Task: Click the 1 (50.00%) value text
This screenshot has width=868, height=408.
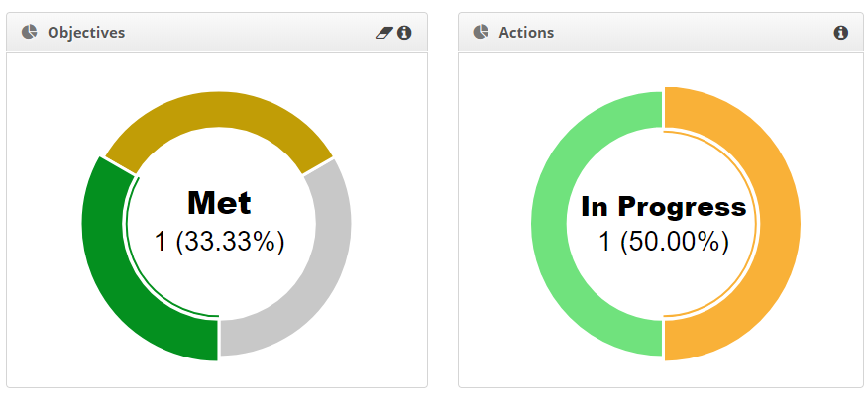Action: tap(664, 242)
